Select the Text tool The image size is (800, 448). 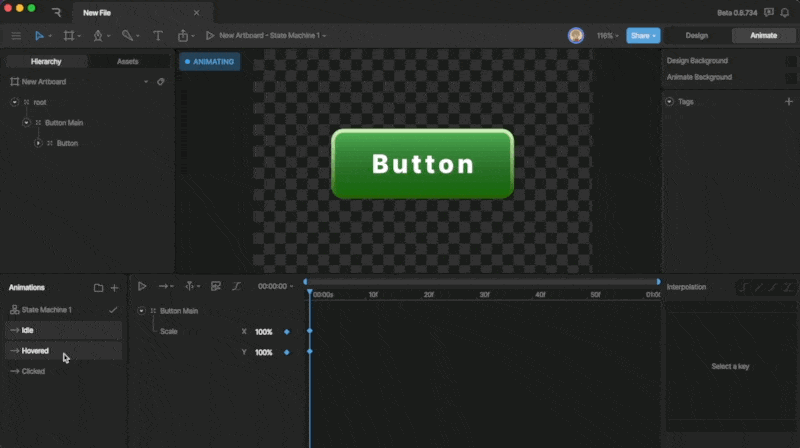pyautogui.click(x=157, y=35)
